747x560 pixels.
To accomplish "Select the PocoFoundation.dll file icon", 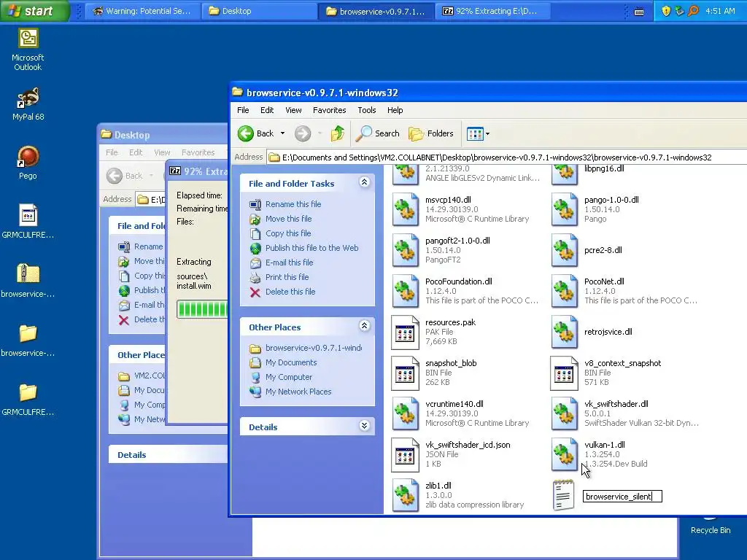I will tap(405, 291).
